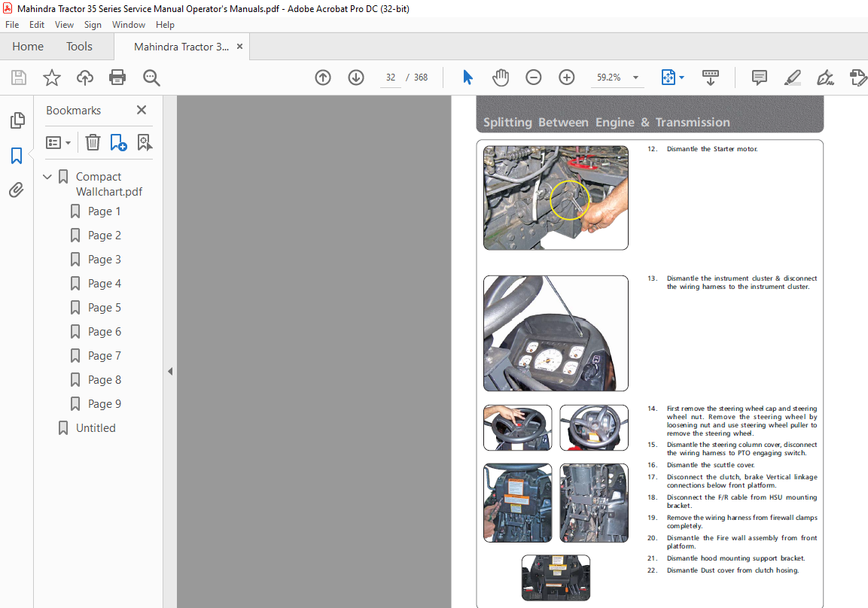Viewport: 868px width, 608px height.
Task: Open Page Thumbnails panel icon
Action: point(17,120)
